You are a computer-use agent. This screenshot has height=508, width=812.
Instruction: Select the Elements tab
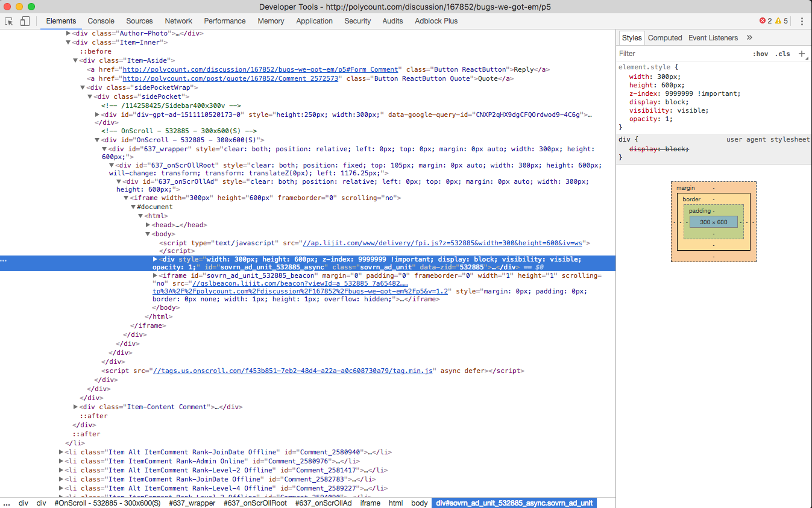61,21
